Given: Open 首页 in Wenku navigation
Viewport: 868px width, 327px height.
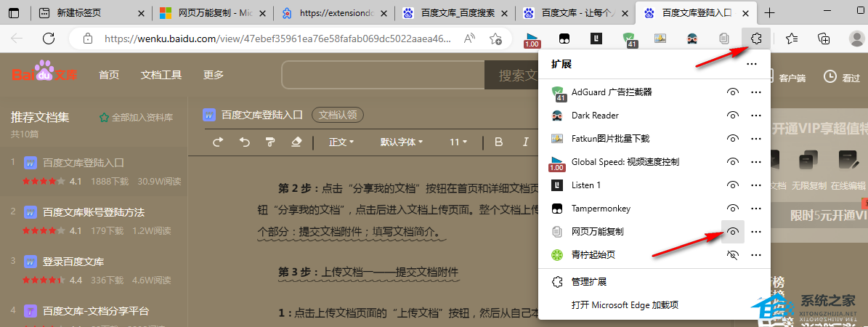Looking at the screenshot, I should point(109,75).
